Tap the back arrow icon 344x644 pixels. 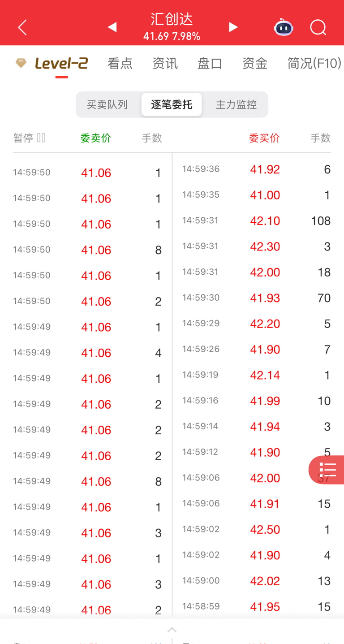tap(22, 27)
